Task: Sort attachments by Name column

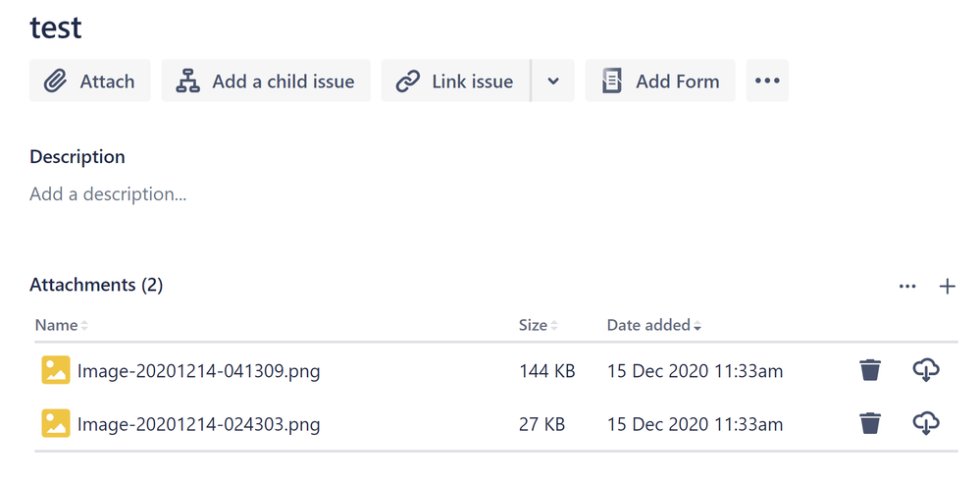Action: [61, 325]
